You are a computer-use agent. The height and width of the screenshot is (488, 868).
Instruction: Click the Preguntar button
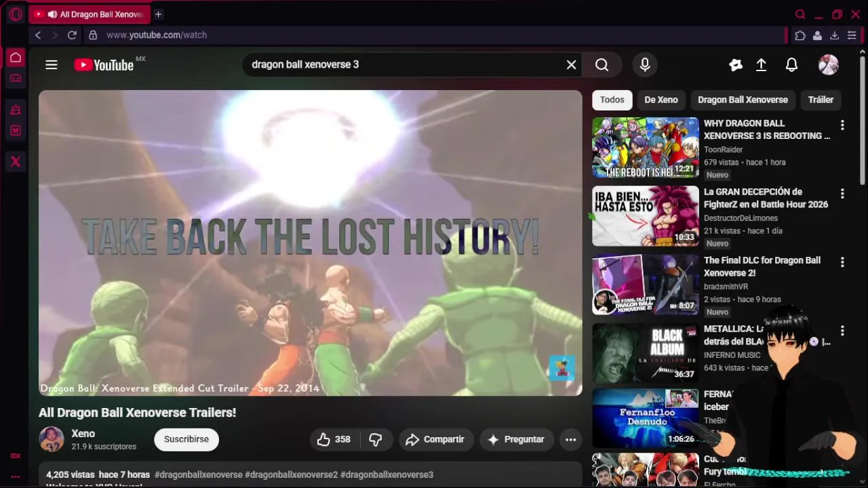pos(516,439)
